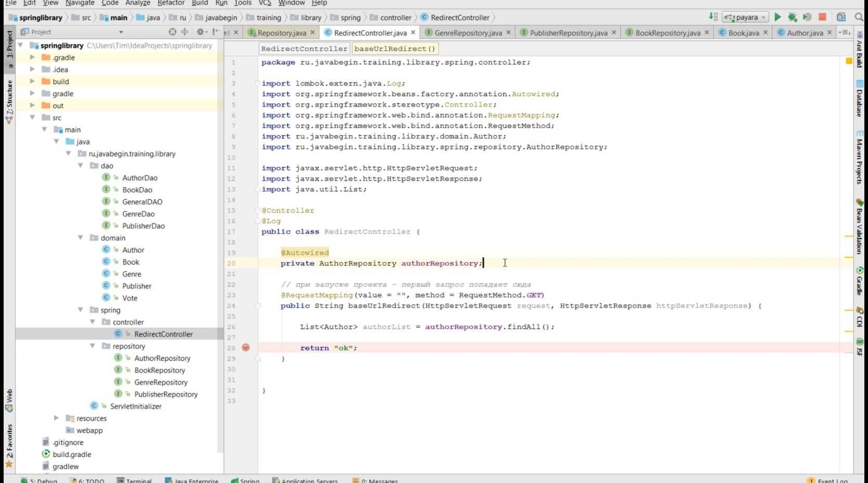Open the Database tool window
Screen dimensions: 868x483
click(x=859, y=99)
